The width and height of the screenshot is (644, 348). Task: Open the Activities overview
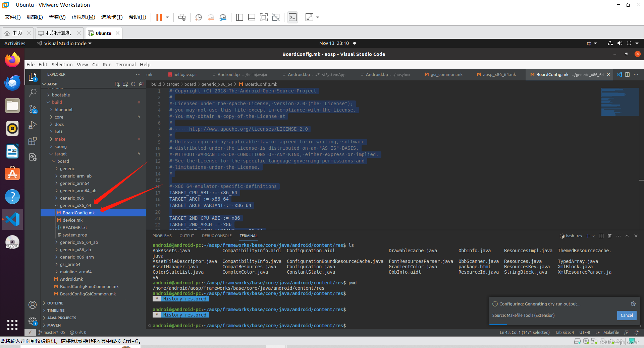pos(15,43)
